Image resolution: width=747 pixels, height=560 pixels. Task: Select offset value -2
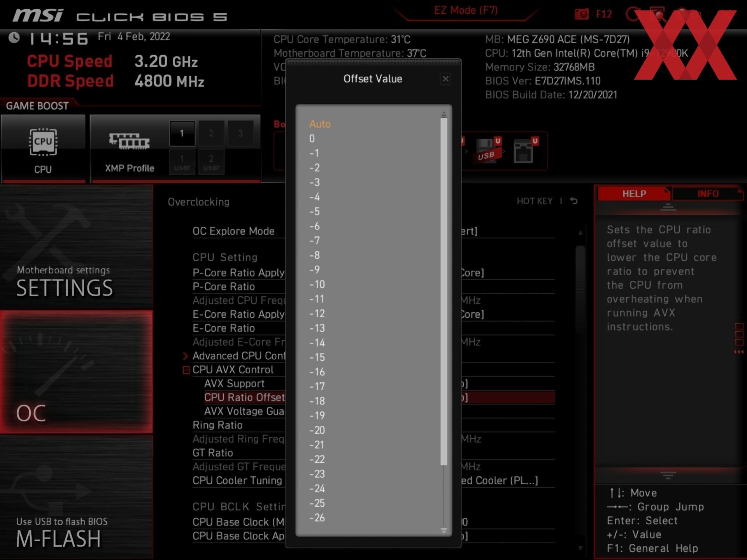tap(314, 168)
